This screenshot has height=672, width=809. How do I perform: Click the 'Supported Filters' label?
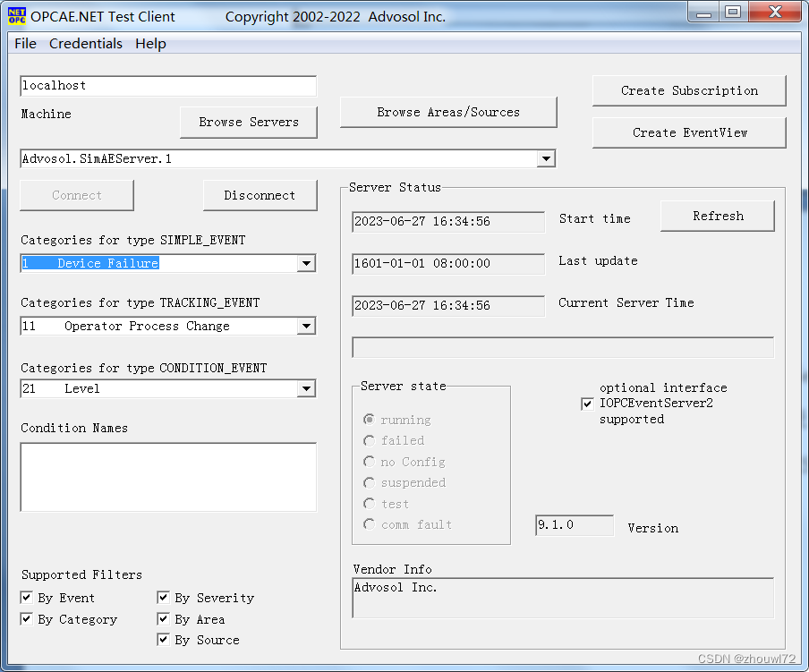81,574
